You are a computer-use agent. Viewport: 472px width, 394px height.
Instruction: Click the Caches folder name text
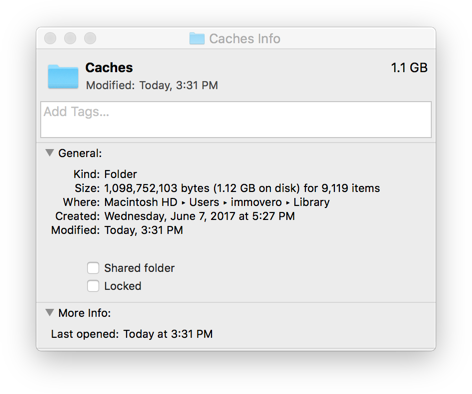109,68
